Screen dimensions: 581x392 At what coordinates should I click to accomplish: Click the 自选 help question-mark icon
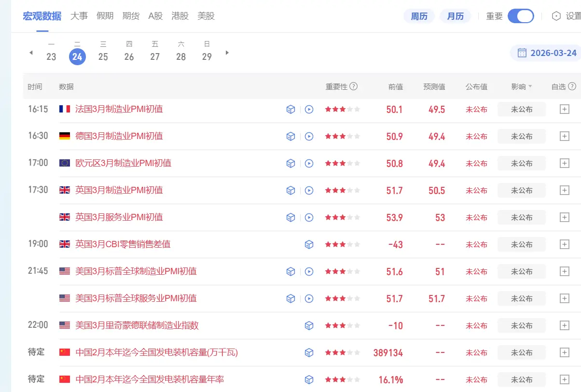coord(572,86)
